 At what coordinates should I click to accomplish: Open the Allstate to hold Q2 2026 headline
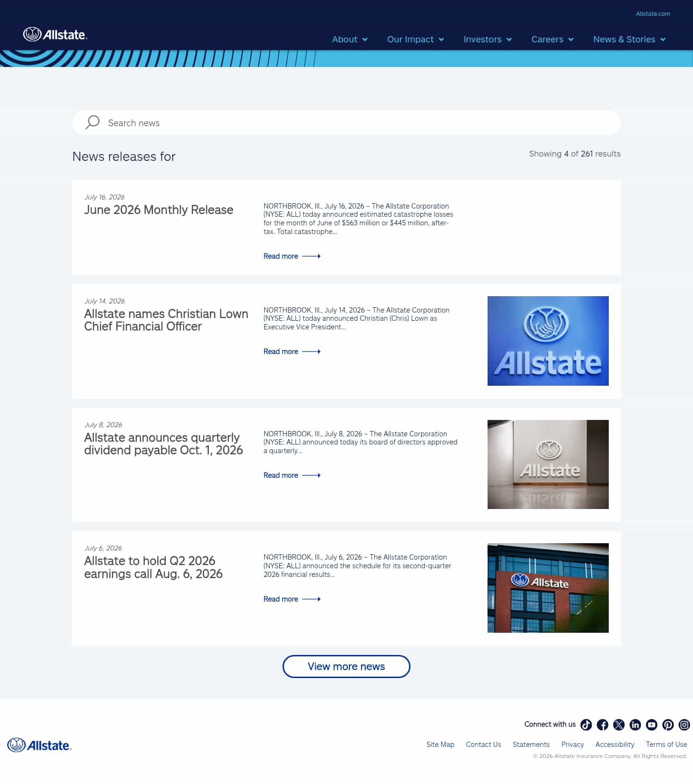154,567
